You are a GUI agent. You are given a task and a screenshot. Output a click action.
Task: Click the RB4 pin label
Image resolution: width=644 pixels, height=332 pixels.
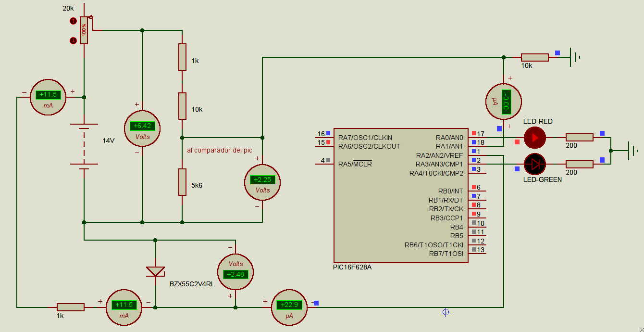click(x=457, y=227)
